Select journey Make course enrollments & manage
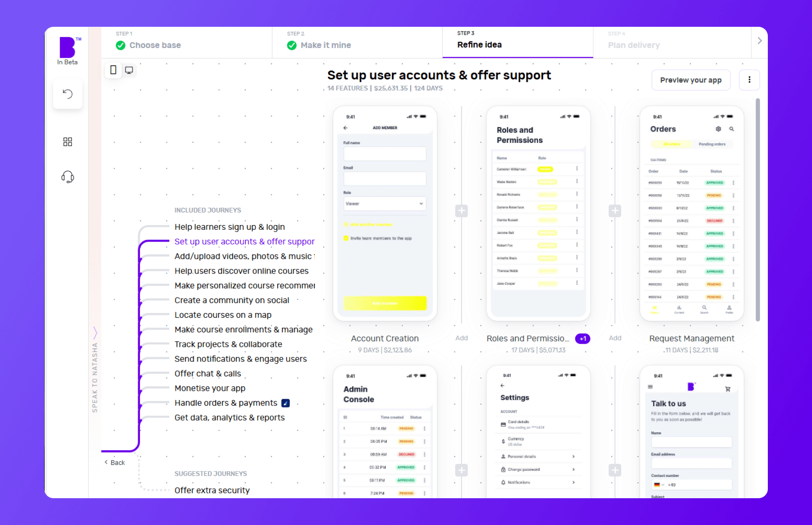The width and height of the screenshot is (812, 525). click(243, 329)
